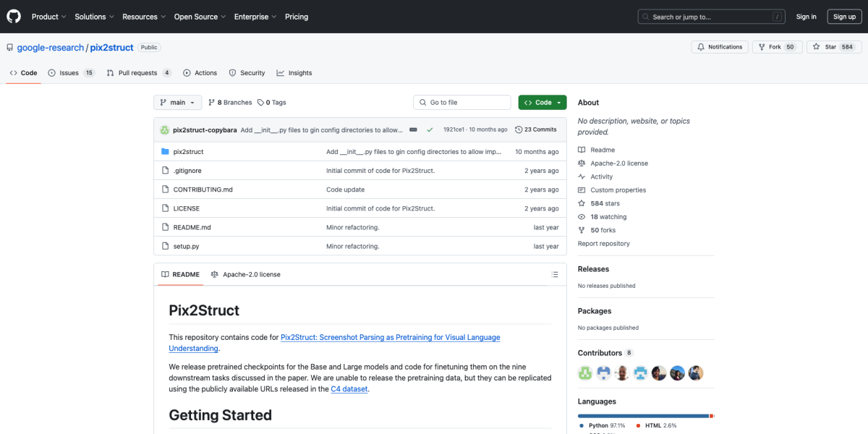Open the Pull requests tab
The width and height of the screenshot is (868, 434).
coord(138,73)
